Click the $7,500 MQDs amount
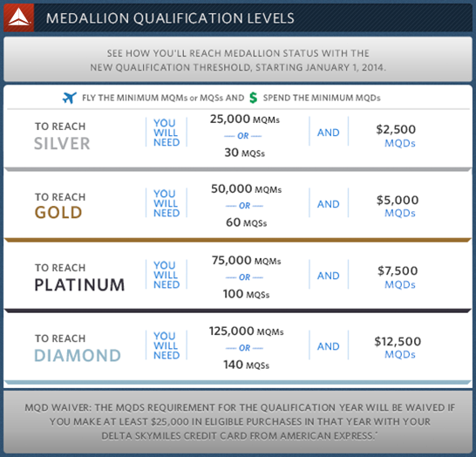Image resolution: width=476 pixels, height=457 pixels. click(x=398, y=277)
